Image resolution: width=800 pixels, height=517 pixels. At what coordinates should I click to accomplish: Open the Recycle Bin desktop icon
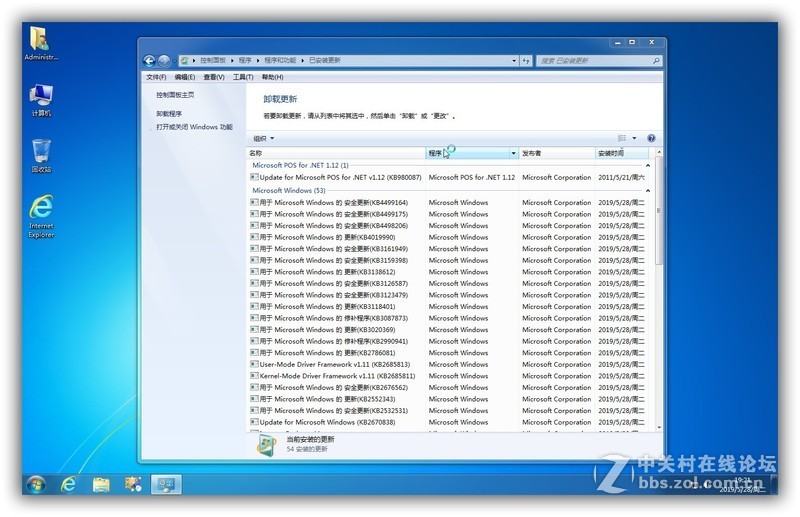coord(41,156)
